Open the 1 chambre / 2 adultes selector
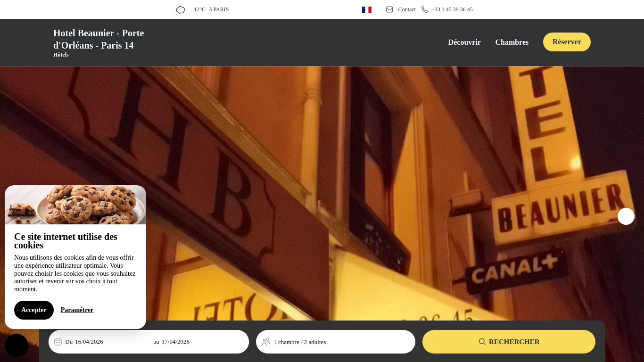Viewport: 644px width, 362px height. tap(336, 342)
